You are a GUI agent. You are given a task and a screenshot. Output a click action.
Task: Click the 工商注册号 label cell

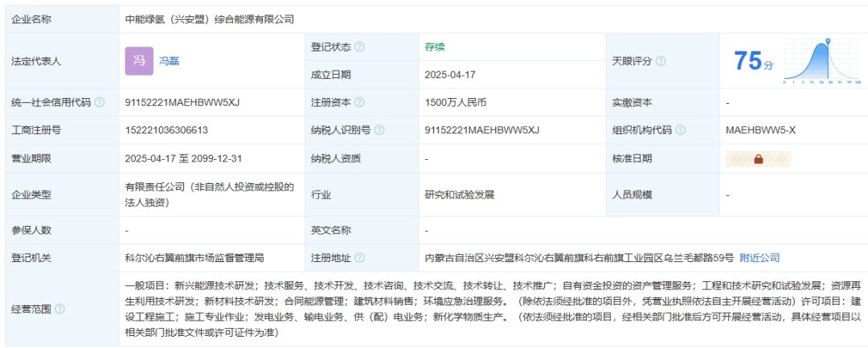pos(62,130)
